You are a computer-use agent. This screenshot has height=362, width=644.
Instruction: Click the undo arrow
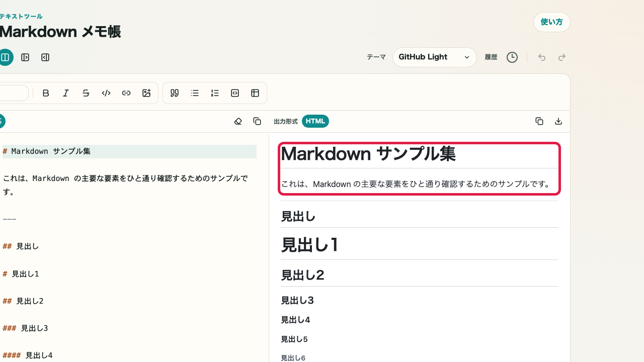[x=542, y=57]
